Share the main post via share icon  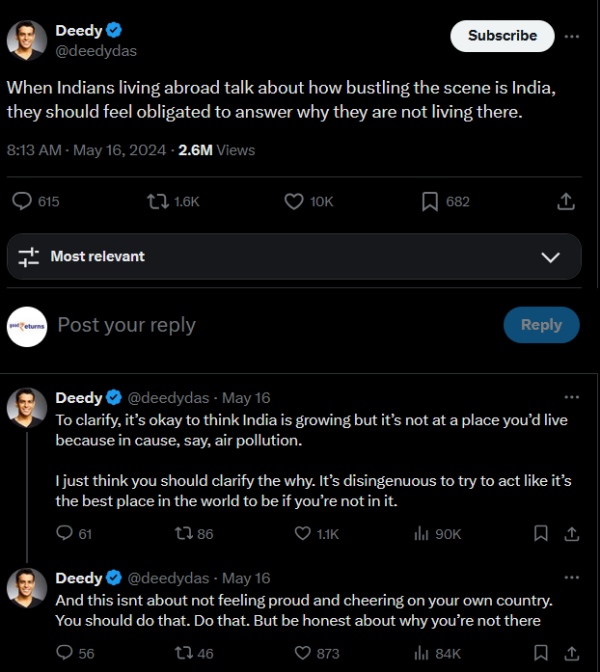tap(566, 201)
